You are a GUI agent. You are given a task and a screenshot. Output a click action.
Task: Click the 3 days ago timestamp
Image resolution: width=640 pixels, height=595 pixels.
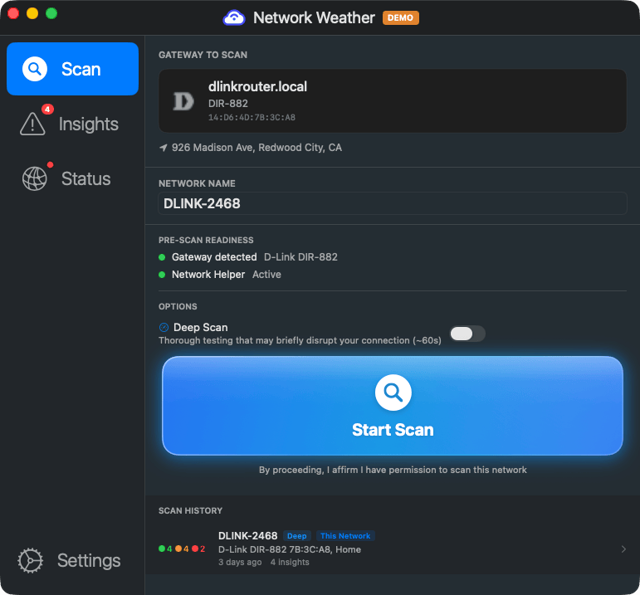pos(240,562)
